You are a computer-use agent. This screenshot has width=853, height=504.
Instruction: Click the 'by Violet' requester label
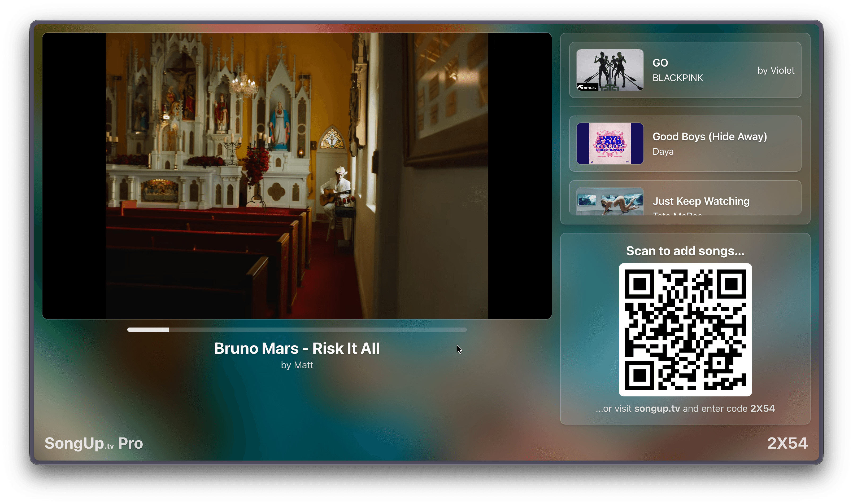click(x=776, y=70)
